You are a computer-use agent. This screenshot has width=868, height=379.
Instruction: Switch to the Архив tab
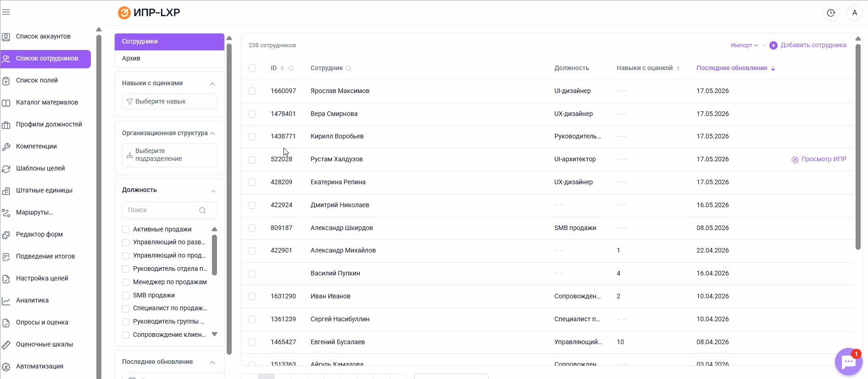pyautogui.click(x=169, y=59)
